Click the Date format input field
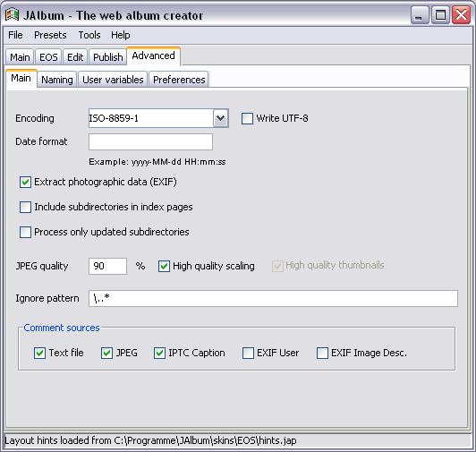 [150, 141]
